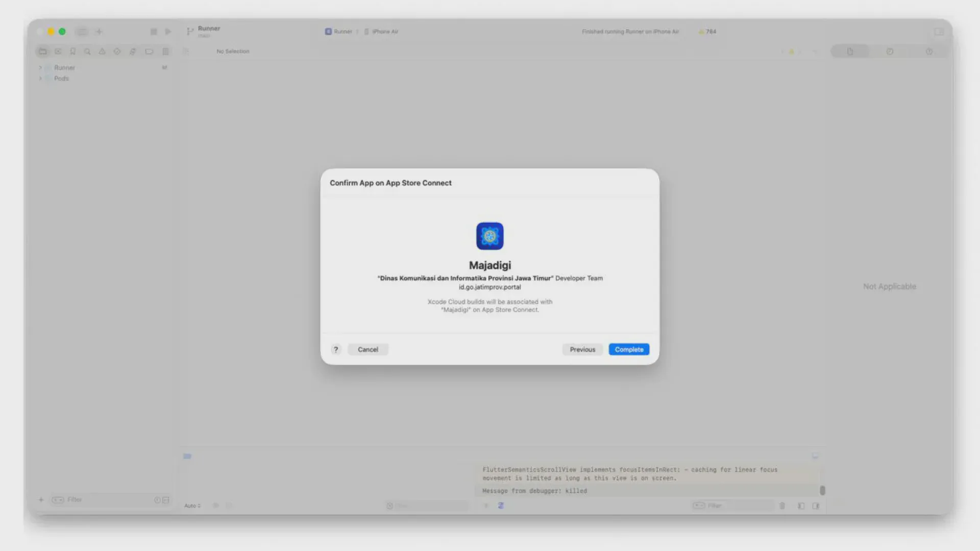Click the Majadigi app icon

click(489, 236)
